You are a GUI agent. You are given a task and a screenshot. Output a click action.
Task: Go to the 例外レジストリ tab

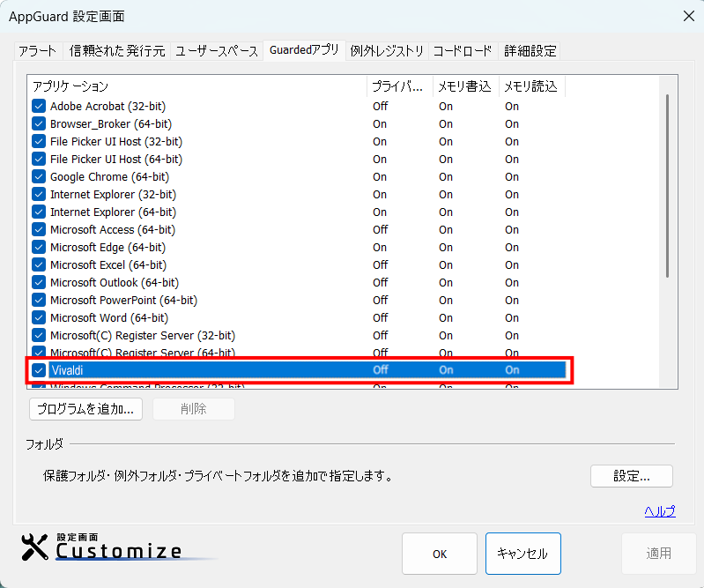(387, 51)
